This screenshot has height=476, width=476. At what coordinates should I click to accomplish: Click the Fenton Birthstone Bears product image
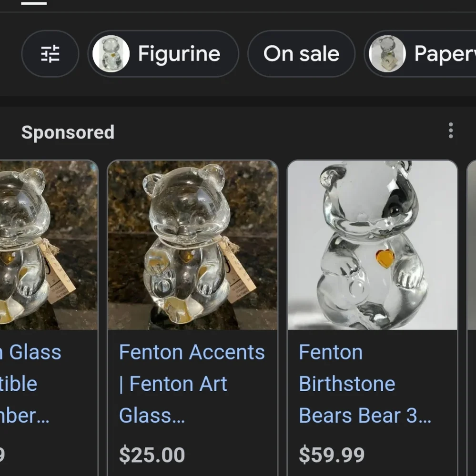372,245
